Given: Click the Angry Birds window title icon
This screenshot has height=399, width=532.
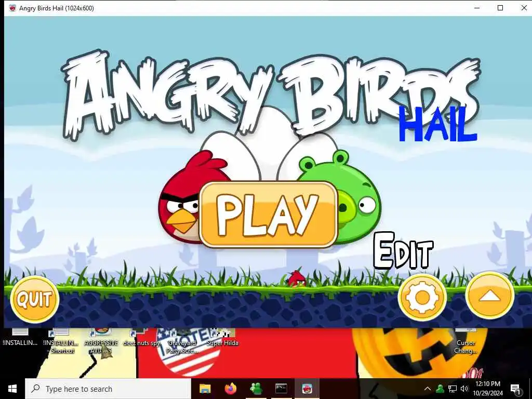Looking at the screenshot, I should [x=12, y=8].
